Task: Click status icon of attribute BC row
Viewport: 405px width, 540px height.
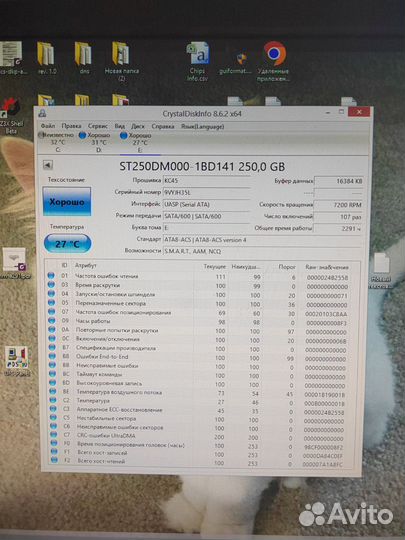Action: tap(52, 374)
